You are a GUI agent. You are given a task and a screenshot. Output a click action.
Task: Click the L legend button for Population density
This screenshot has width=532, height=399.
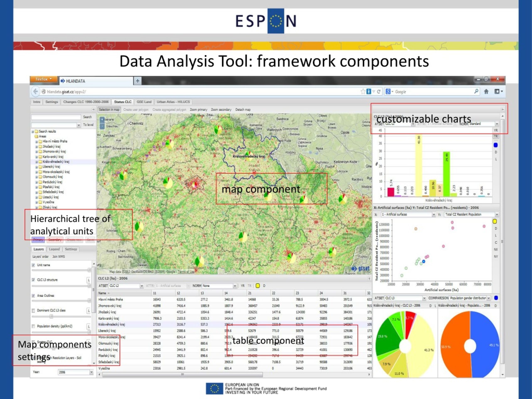89,326
